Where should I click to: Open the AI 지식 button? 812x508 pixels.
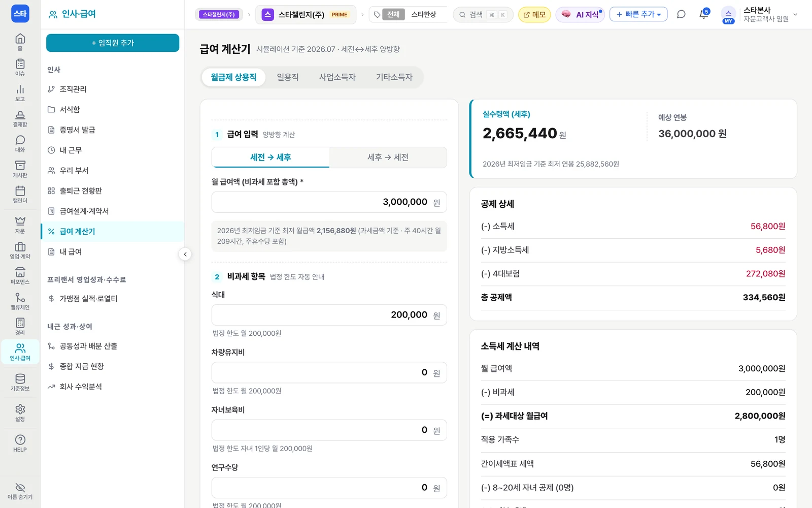click(581, 14)
